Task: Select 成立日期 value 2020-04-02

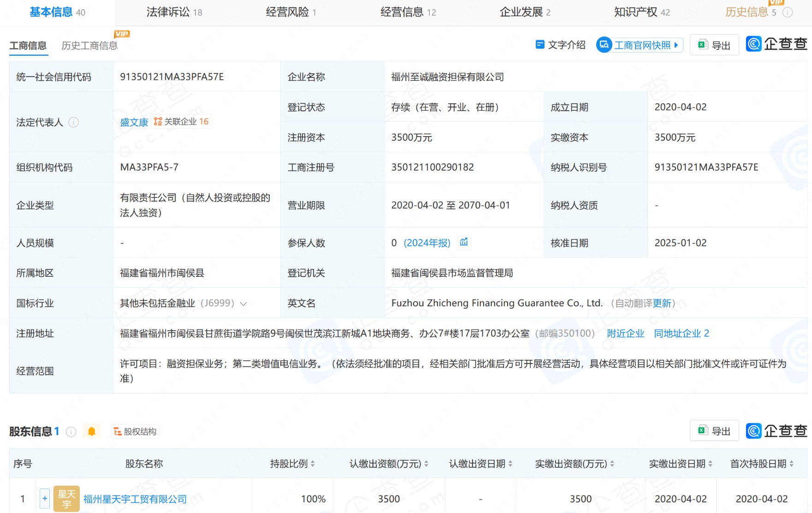Action: [x=681, y=107]
